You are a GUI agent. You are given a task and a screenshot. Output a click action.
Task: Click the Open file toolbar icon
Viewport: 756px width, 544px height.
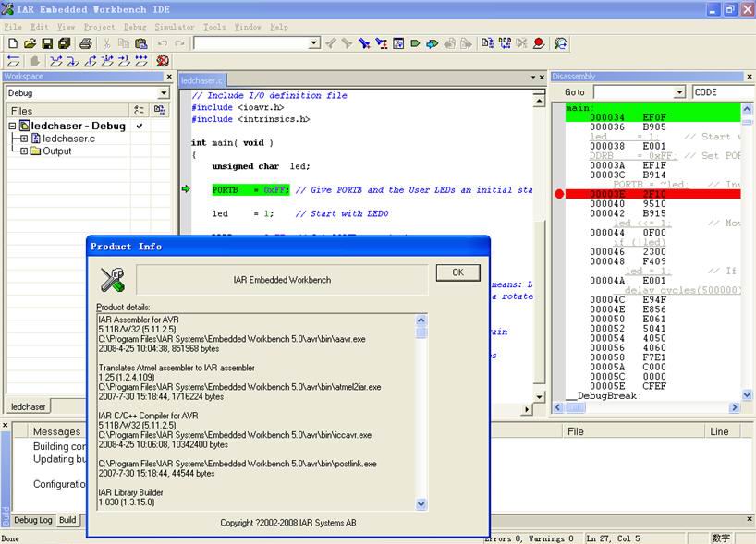[30, 43]
